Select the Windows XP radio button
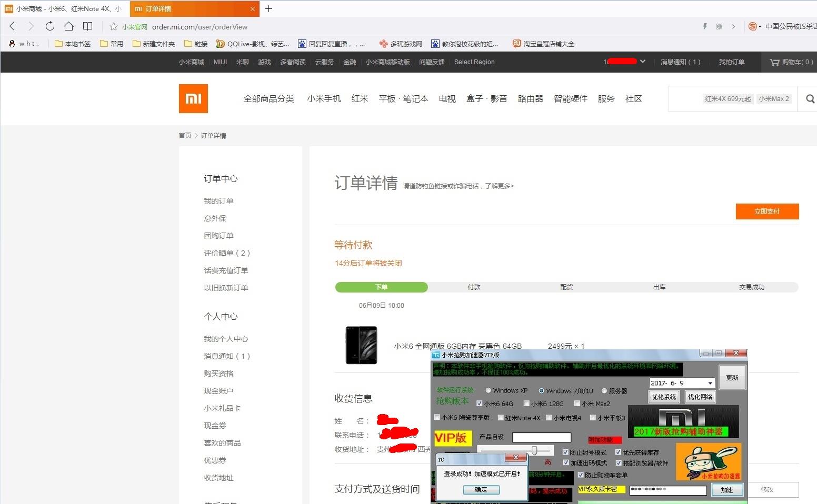 coord(489,390)
